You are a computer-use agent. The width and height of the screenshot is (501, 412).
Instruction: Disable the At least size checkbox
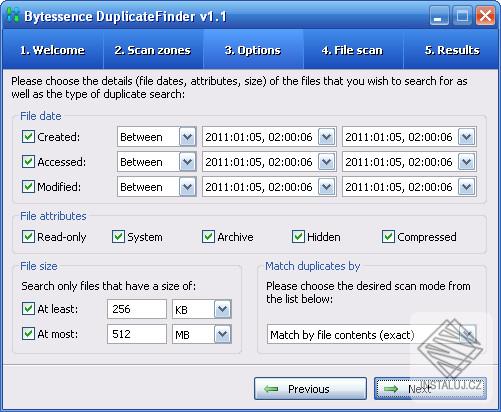[28, 309]
